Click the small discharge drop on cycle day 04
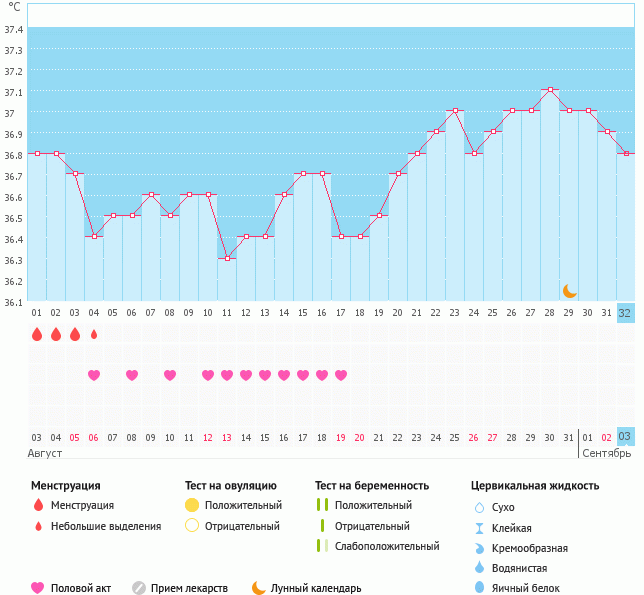This screenshot has height=595, width=644. click(x=94, y=334)
